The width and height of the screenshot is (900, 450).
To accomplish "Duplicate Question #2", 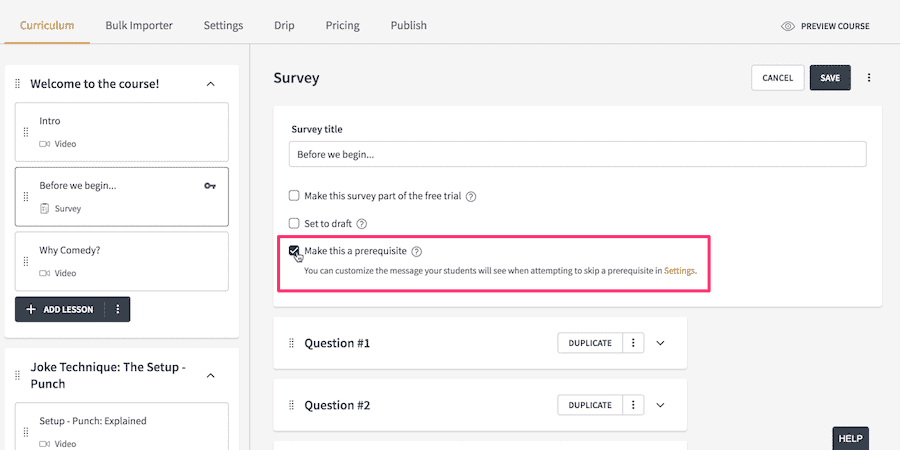I will 590,405.
